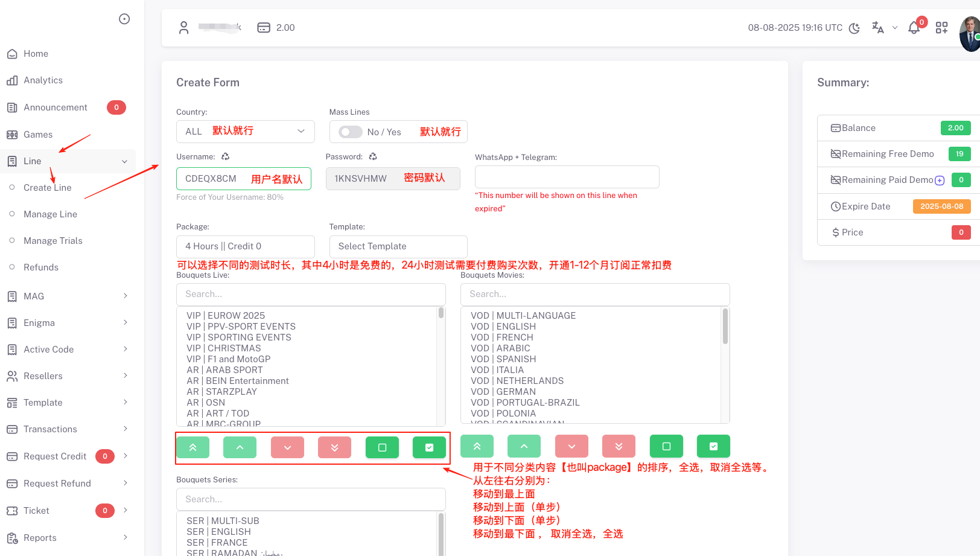Toggle the Mass Lines No/Yes switch
The height and width of the screenshot is (556, 980).
[351, 132]
